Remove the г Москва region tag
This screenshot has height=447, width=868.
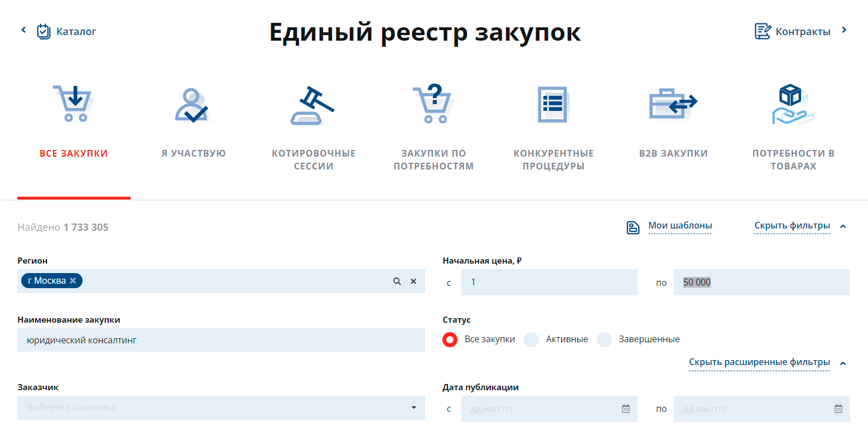(x=73, y=281)
